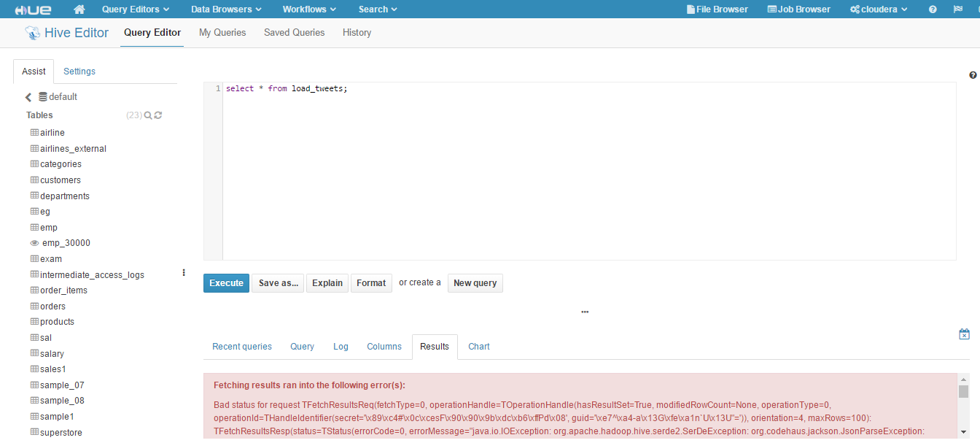The image size is (980, 443).
Task: Select categories table
Action: coord(61,164)
